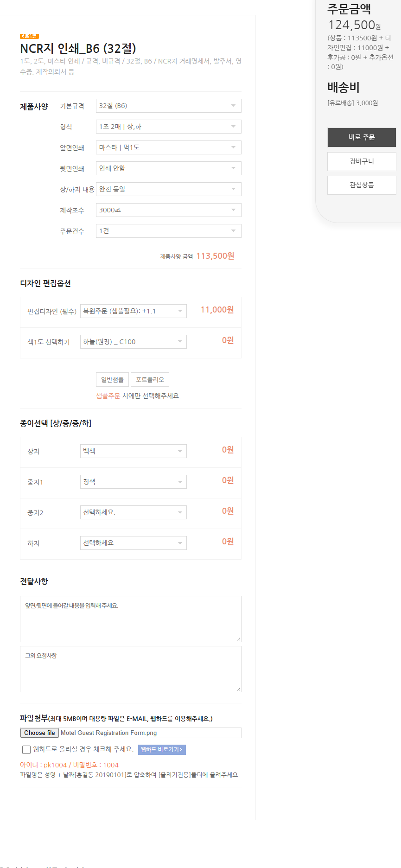Expand the 상/하지 내용 dropdown
Image resolution: width=401 pixels, height=868 pixels.
click(x=168, y=189)
